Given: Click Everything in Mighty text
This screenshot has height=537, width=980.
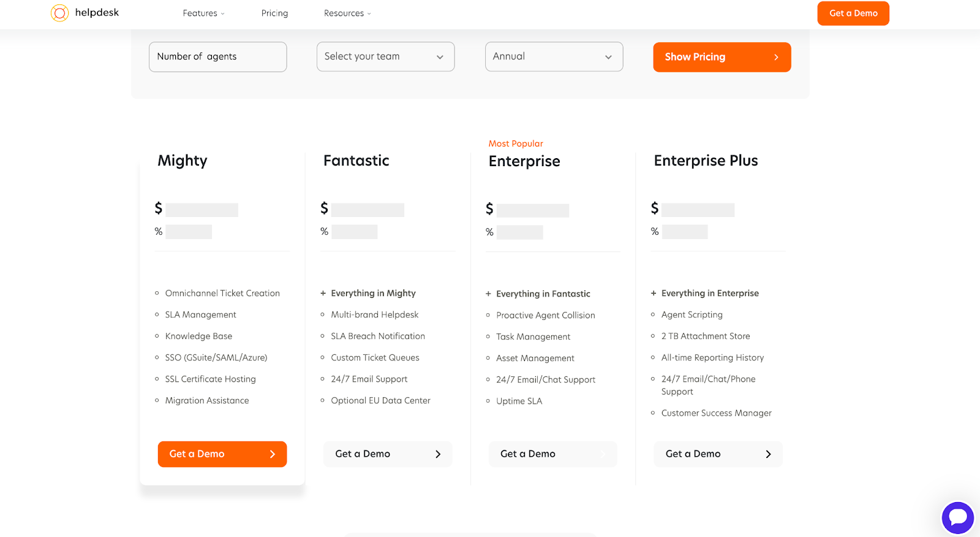Looking at the screenshot, I should [x=373, y=294].
